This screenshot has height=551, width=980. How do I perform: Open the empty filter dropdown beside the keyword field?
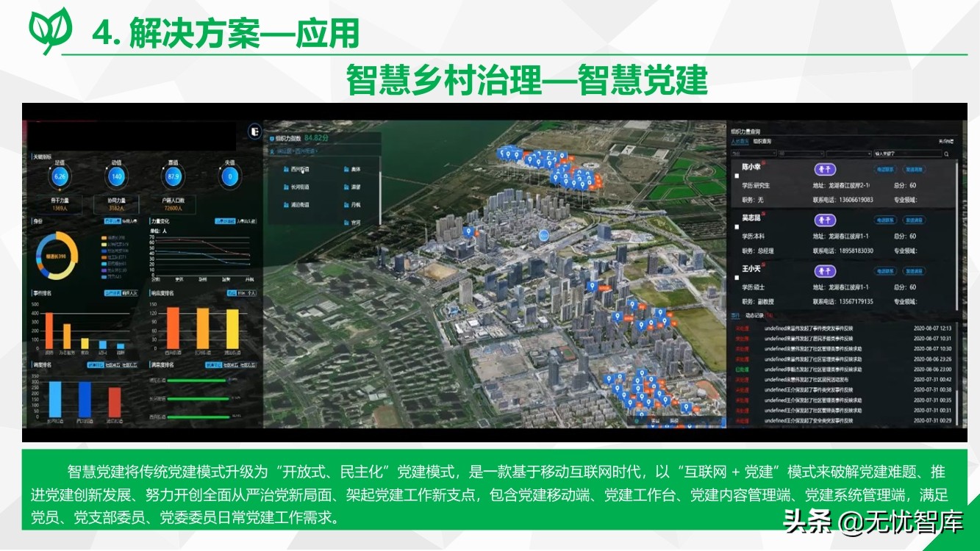click(849, 154)
